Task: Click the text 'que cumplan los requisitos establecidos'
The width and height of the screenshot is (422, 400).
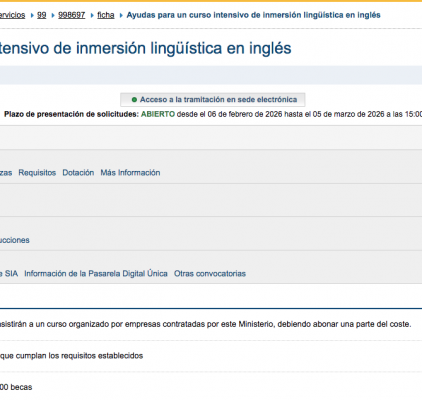Action: [x=71, y=356]
